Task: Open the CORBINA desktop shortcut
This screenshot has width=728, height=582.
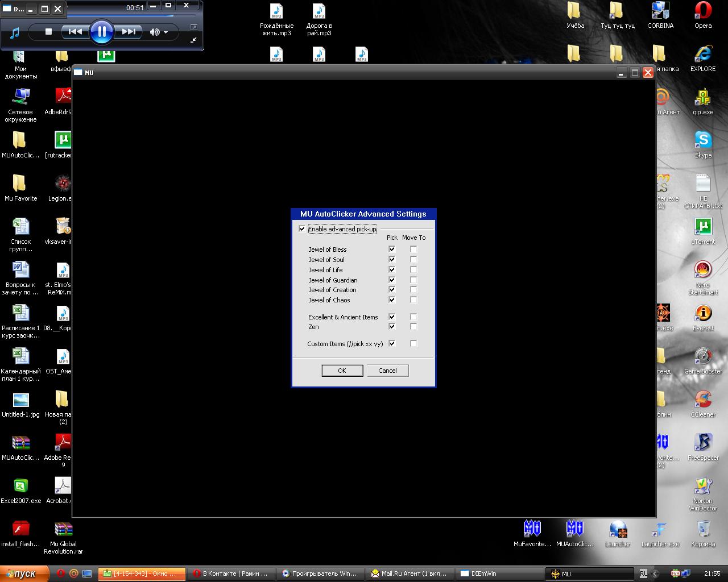Action: (x=660, y=16)
